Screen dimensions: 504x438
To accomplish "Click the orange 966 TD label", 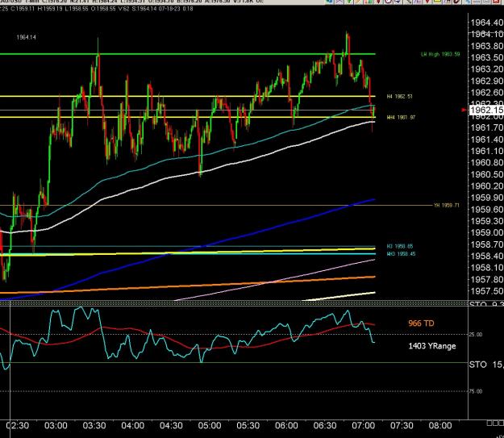I will [421, 323].
